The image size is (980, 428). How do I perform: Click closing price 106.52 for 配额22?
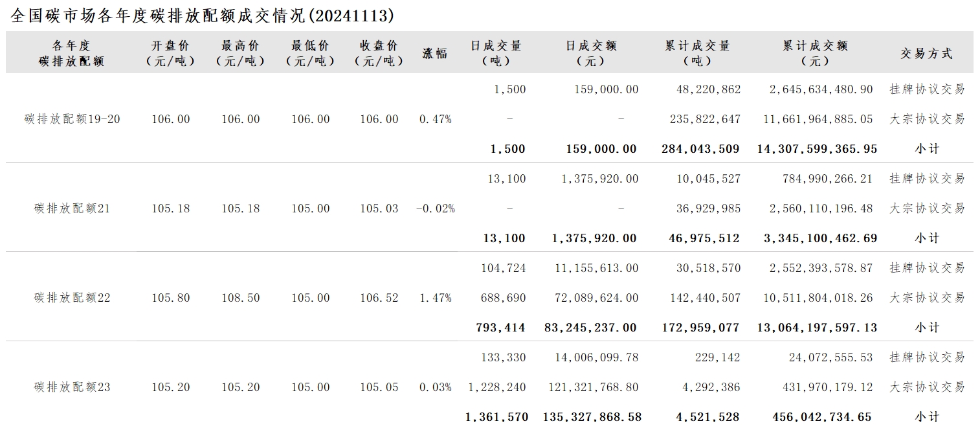[379, 298]
